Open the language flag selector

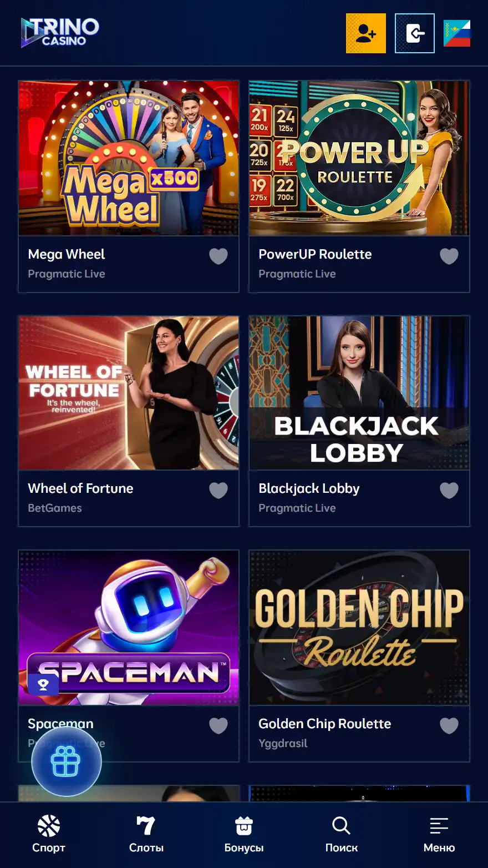[x=457, y=33]
